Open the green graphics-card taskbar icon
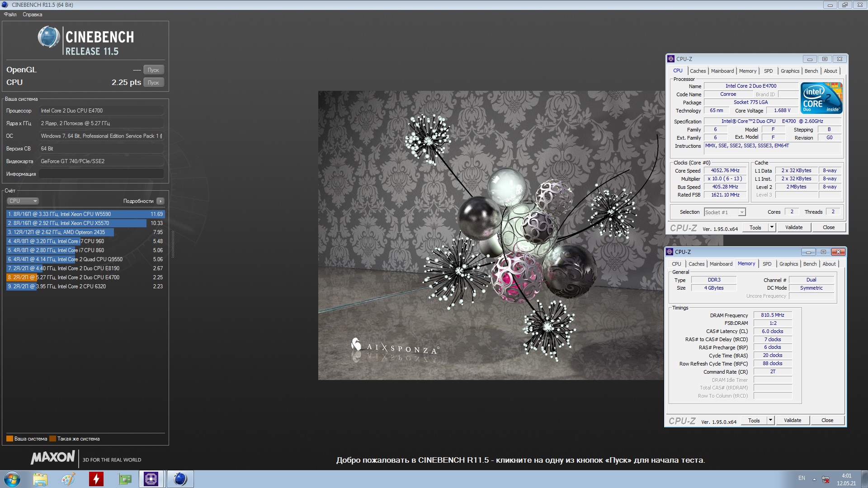868x488 pixels. pos(124,479)
